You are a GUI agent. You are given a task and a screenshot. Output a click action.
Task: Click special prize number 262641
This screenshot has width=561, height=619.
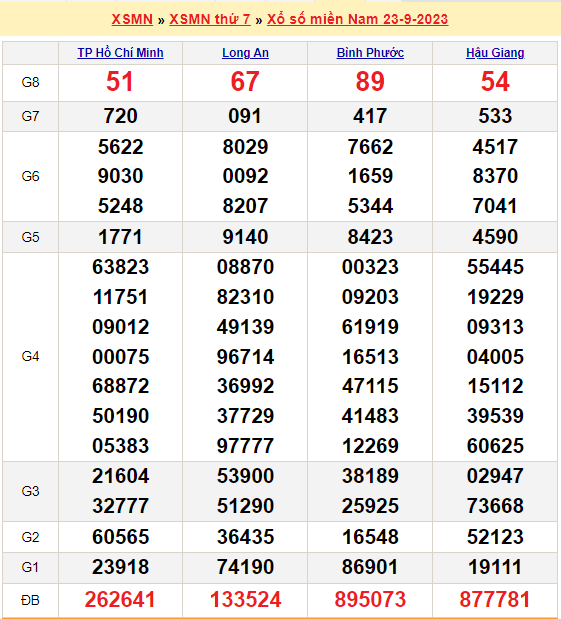tap(120, 600)
